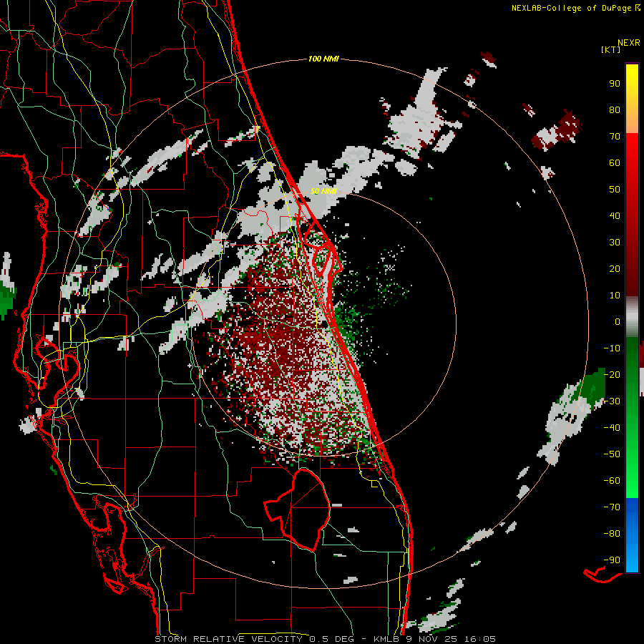Click the -40 value on the velocity scale
The width and height of the screenshot is (644, 644).
[612, 428]
